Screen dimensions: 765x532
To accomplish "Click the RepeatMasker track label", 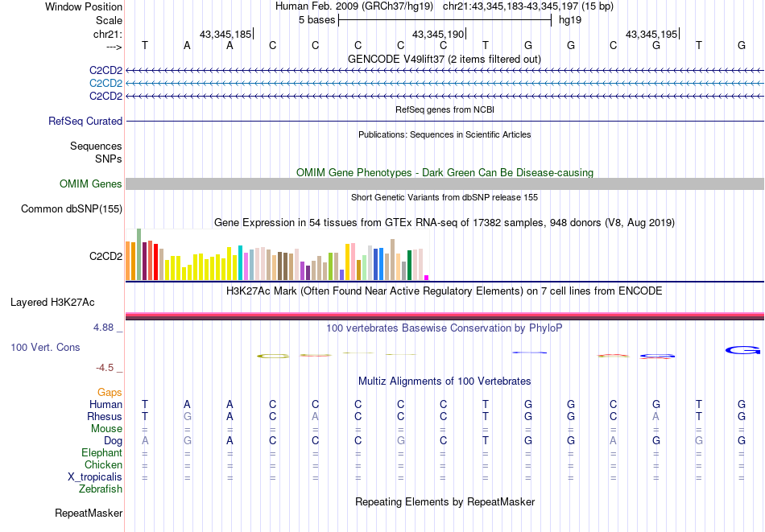I will 89,513.
